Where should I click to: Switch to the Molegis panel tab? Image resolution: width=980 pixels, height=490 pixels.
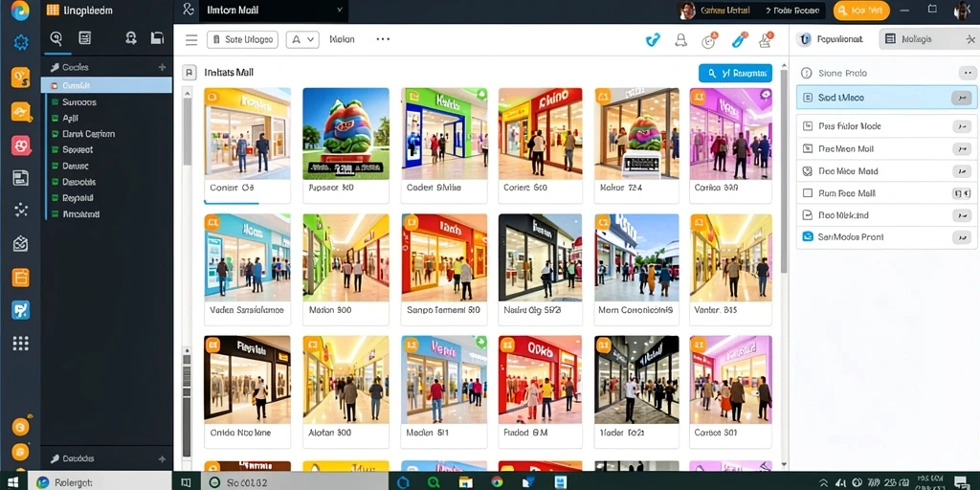click(916, 38)
